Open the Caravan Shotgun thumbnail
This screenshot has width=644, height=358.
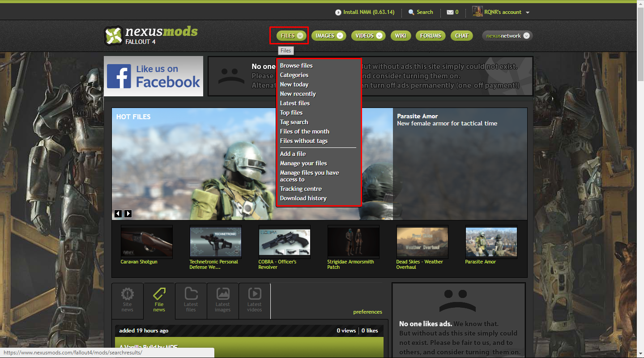(147, 242)
